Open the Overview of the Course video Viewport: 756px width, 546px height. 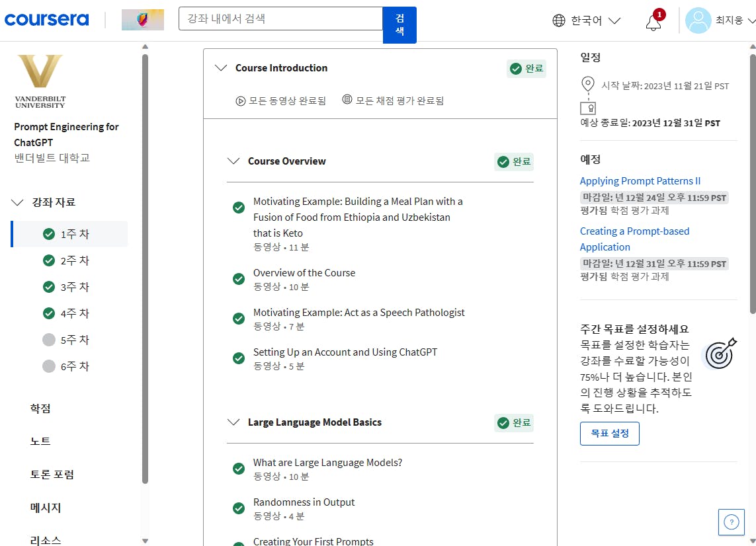[x=304, y=273]
